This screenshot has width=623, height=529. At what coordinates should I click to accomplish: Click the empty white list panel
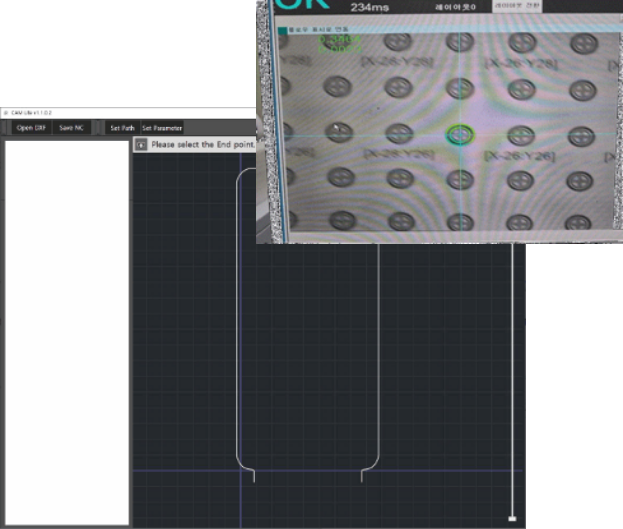tap(67, 330)
